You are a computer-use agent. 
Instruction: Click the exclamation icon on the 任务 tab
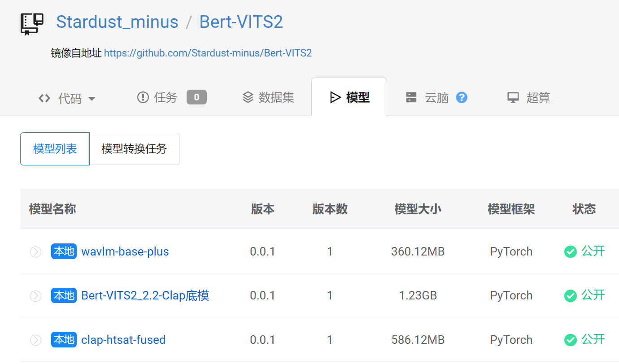[142, 97]
